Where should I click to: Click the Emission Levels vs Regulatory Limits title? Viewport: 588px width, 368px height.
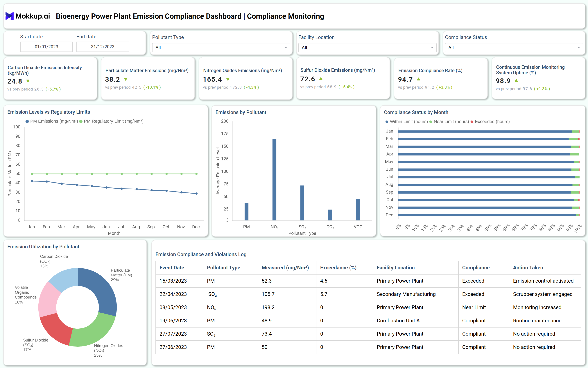[x=49, y=112]
